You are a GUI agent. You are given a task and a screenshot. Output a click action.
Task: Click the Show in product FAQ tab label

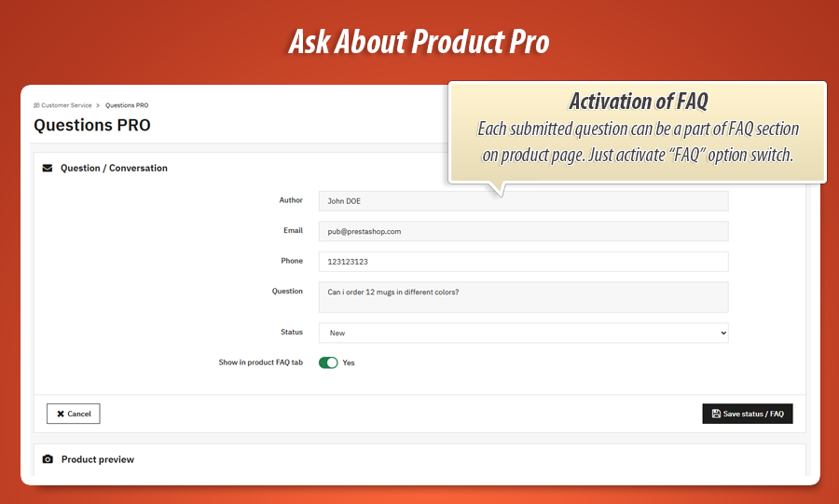point(261,362)
